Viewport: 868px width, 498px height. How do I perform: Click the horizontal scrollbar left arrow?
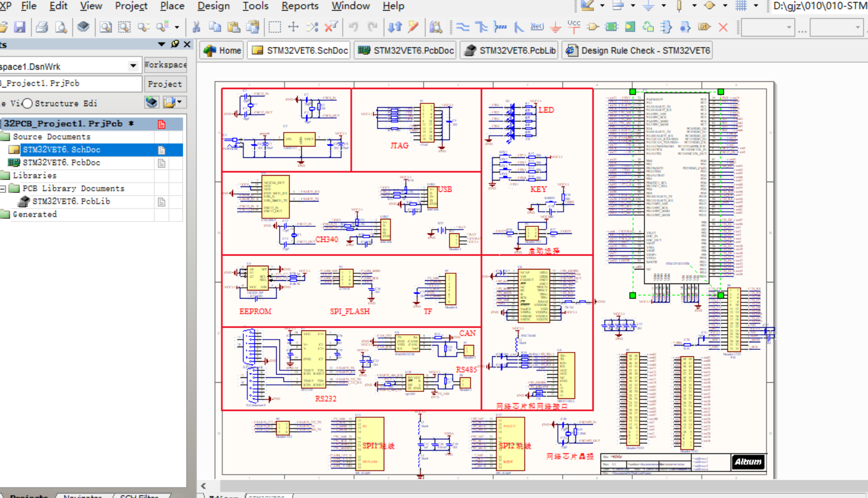(203, 486)
